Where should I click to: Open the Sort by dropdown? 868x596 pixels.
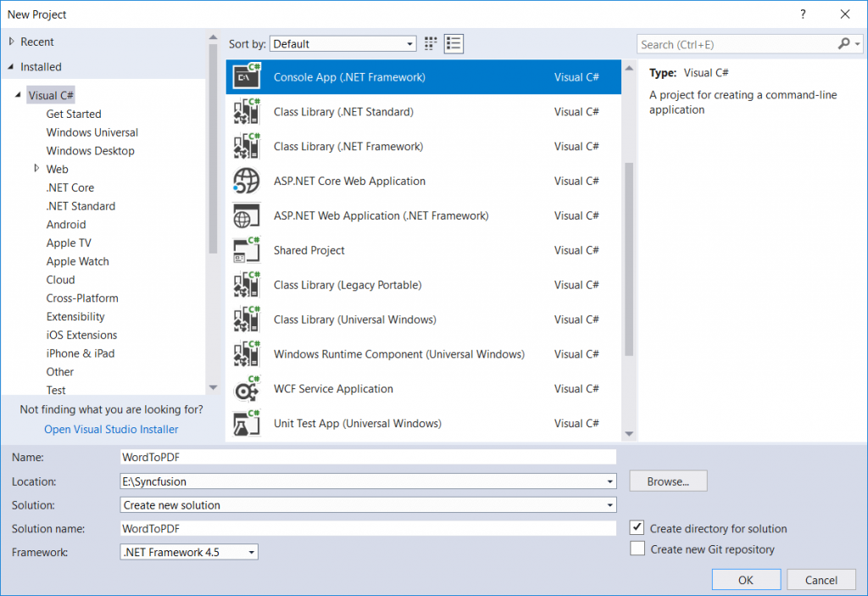point(410,43)
